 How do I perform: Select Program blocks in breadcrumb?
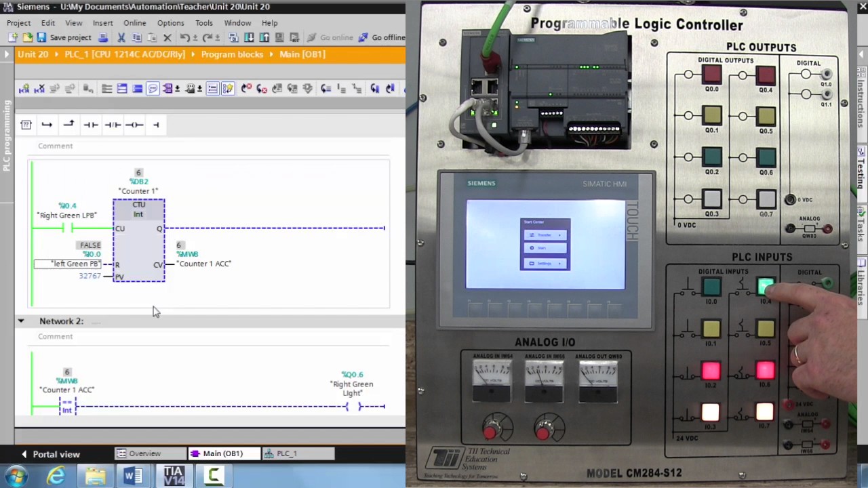pos(232,54)
